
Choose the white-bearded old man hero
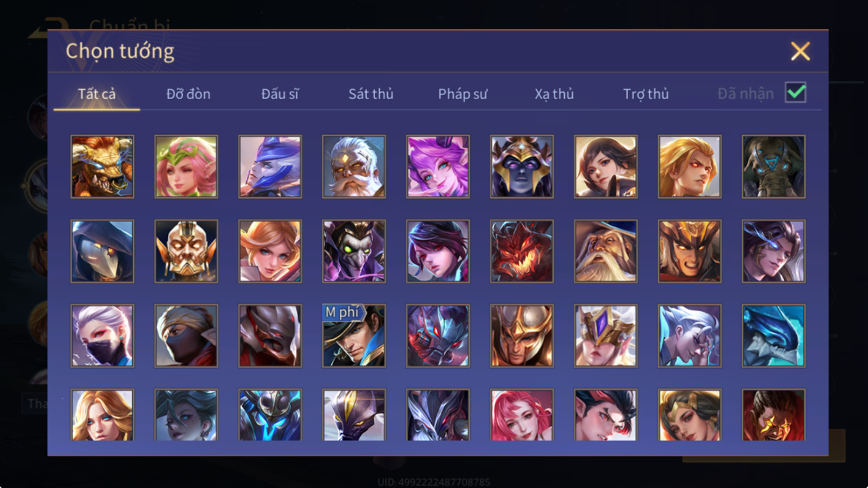354,167
